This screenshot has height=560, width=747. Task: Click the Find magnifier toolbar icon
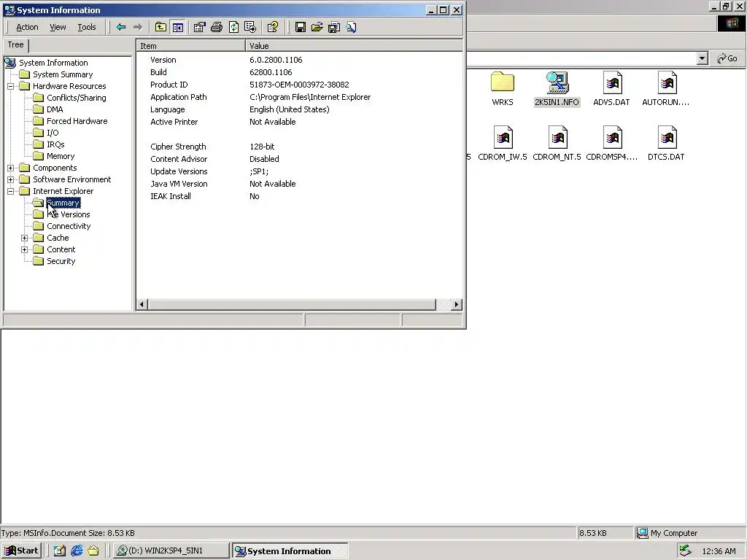click(351, 27)
